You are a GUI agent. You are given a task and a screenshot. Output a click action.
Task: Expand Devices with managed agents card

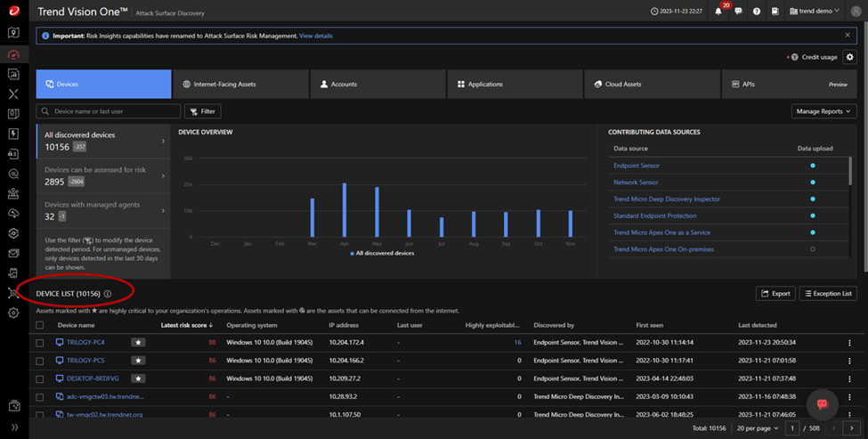[x=103, y=211]
